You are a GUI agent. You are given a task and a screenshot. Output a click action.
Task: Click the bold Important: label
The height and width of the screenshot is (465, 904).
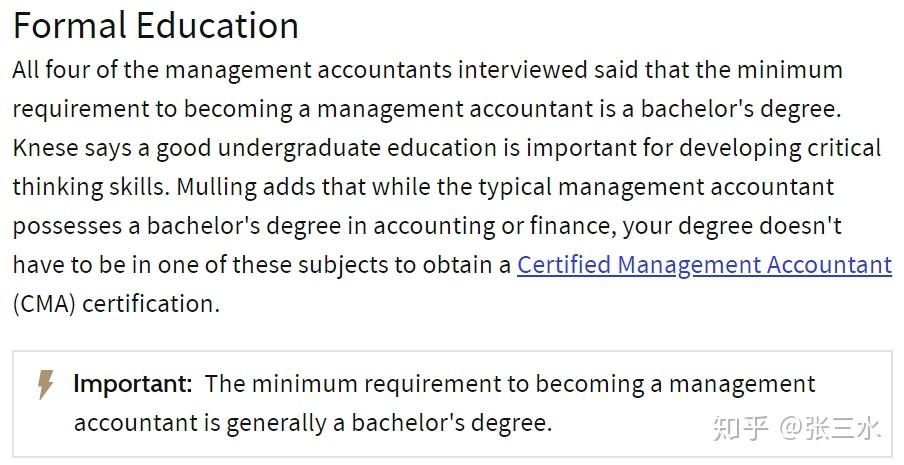[133, 384]
